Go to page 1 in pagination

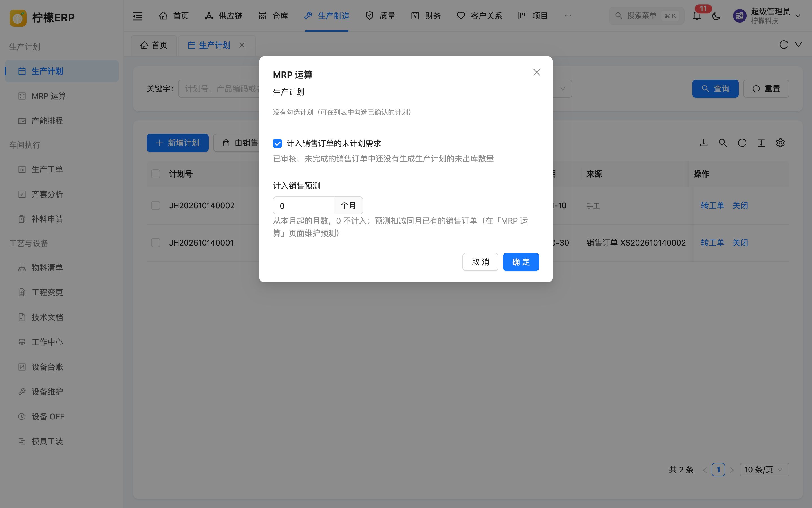tap(718, 469)
